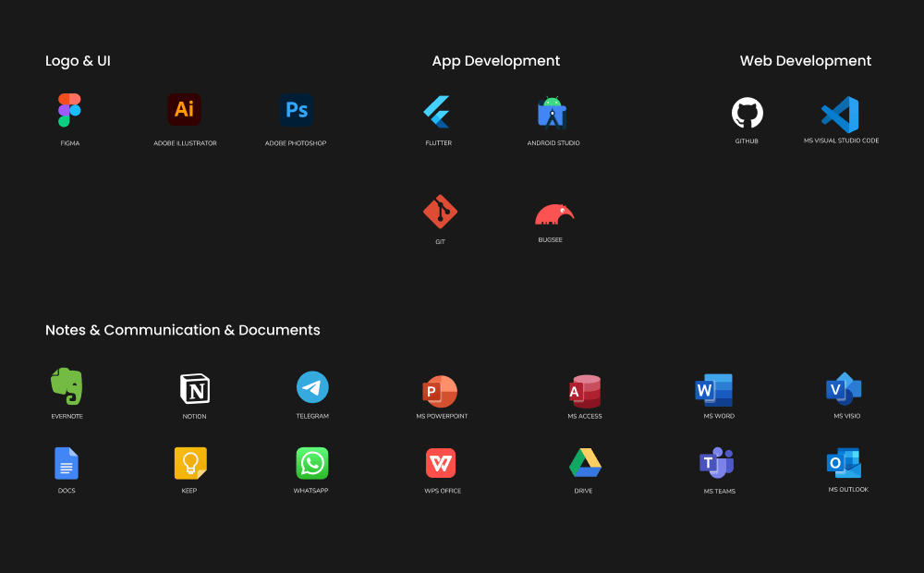The height and width of the screenshot is (573, 924).
Task: Click the App Development heading
Action: pyautogui.click(x=495, y=61)
